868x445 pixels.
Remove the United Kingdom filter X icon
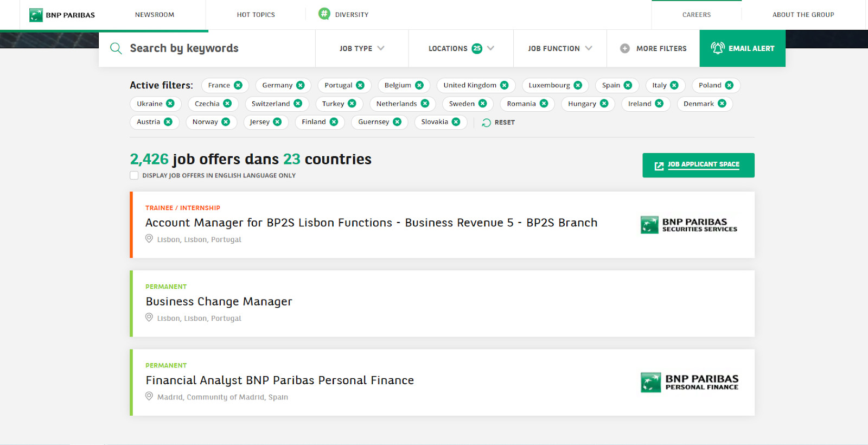click(x=505, y=85)
